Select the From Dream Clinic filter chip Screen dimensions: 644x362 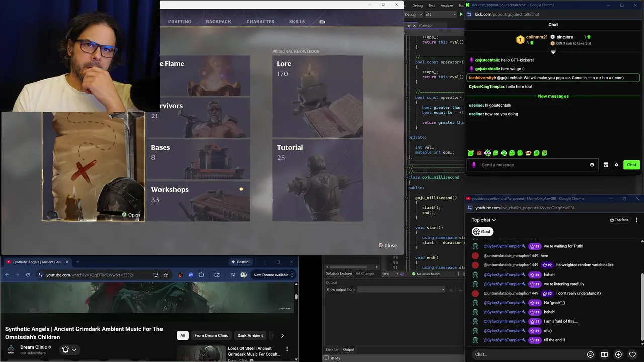(x=211, y=335)
